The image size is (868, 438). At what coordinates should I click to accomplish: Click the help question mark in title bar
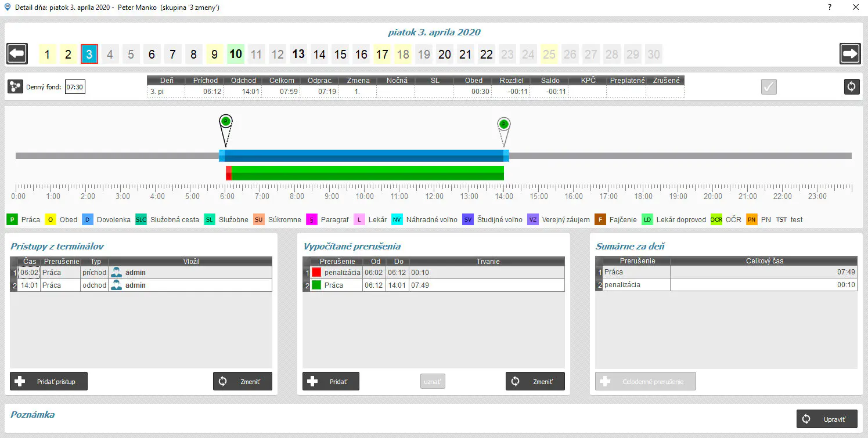click(830, 8)
